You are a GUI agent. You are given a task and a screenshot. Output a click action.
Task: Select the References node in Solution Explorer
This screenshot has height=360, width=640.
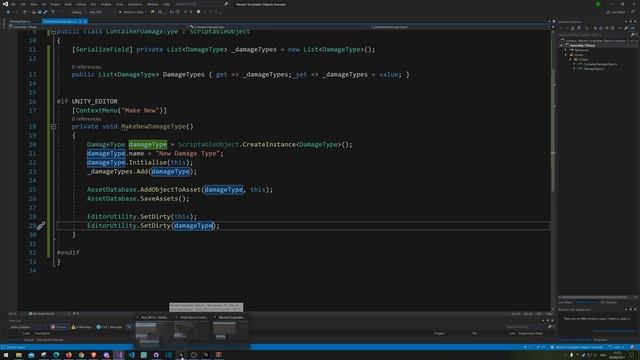(x=581, y=50)
